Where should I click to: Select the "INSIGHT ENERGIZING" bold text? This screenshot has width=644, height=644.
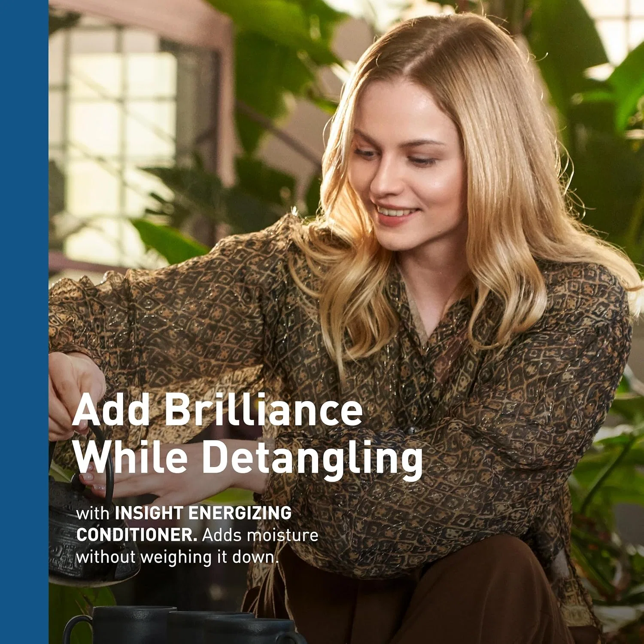[203, 513]
